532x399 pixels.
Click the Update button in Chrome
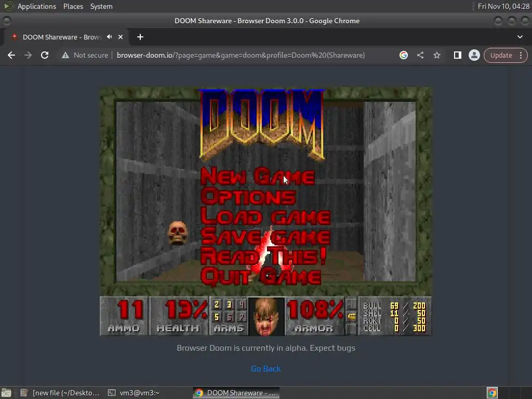pyautogui.click(x=501, y=55)
